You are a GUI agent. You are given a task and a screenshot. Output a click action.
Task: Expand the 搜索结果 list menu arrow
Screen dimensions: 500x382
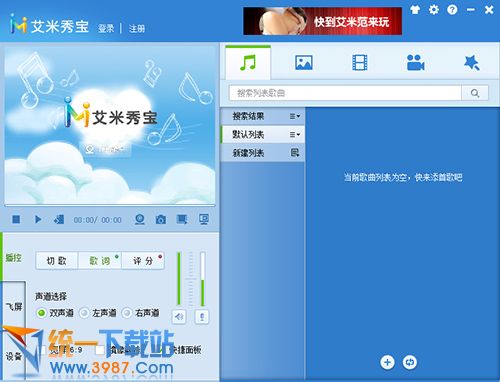[x=295, y=116]
